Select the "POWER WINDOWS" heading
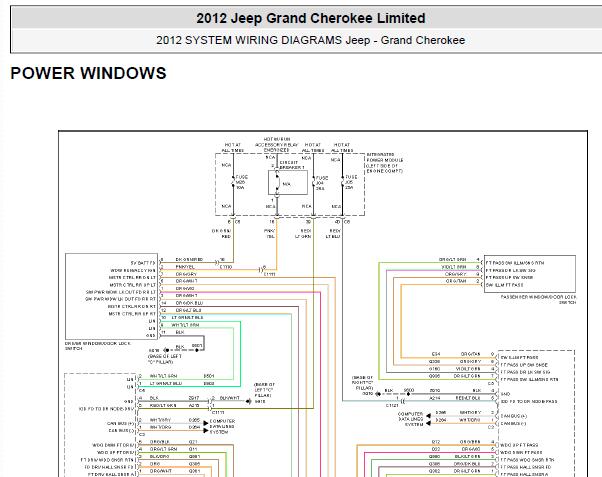The width and height of the screenshot is (602, 477). (88, 73)
